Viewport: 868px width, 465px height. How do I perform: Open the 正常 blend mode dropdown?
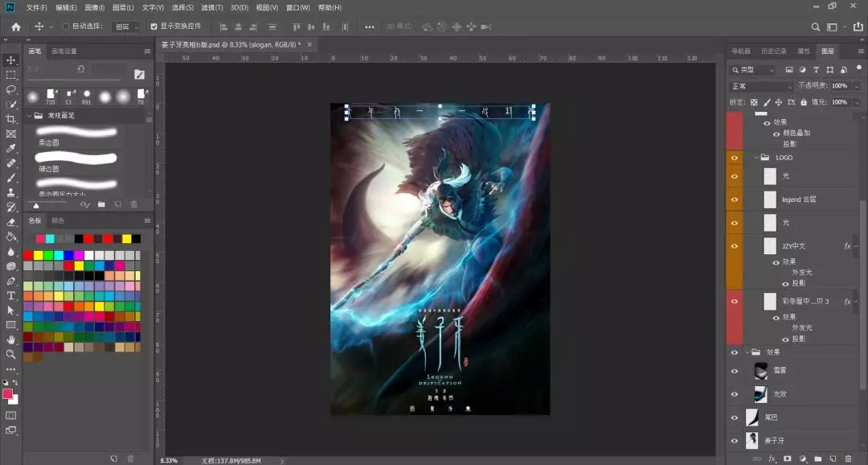(x=759, y=86)
